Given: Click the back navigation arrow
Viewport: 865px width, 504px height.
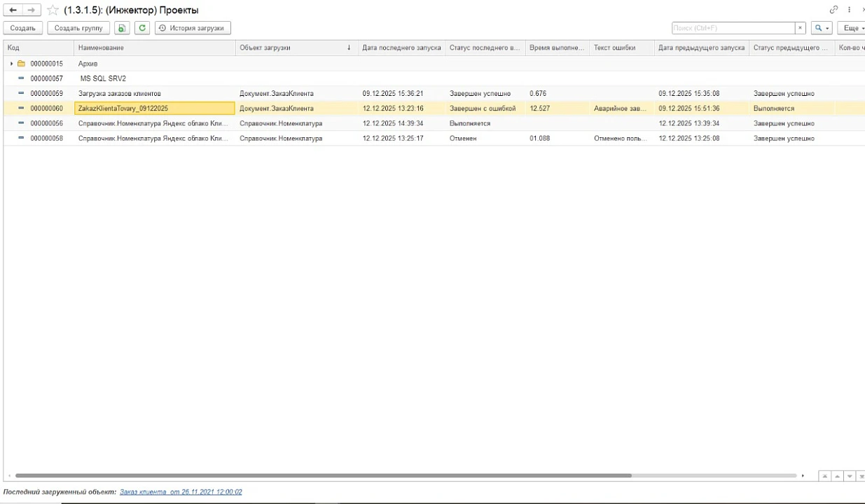Looking at the screenshot, I should (13, 10).
